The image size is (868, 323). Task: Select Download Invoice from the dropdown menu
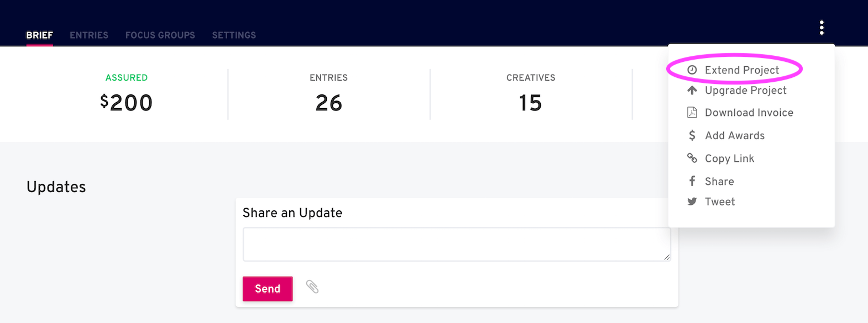coord(749,112)
